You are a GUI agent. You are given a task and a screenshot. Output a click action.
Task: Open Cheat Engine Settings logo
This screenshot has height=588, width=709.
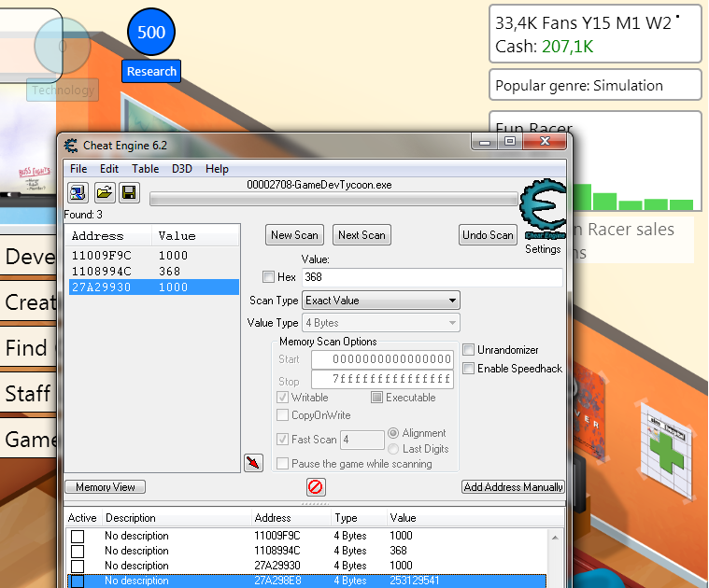pos(543,210)
